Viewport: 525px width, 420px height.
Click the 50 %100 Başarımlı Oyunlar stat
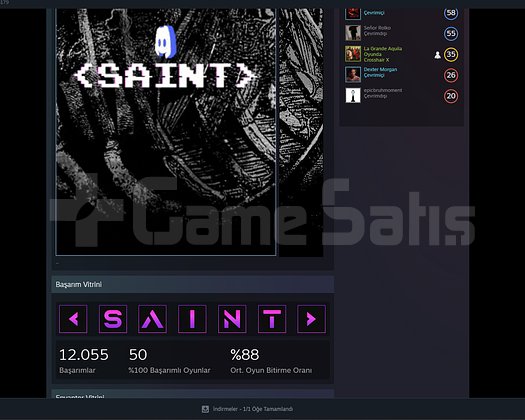coord(169,361)
